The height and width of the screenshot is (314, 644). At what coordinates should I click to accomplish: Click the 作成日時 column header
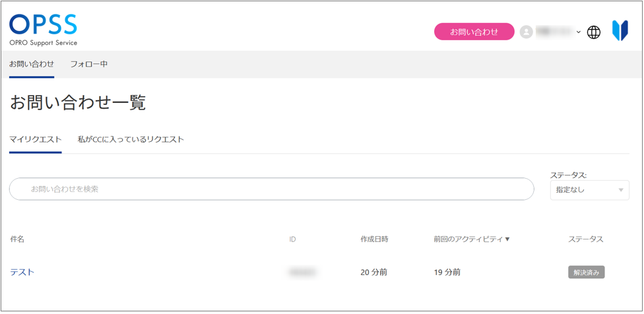click(x=374, y=239)
